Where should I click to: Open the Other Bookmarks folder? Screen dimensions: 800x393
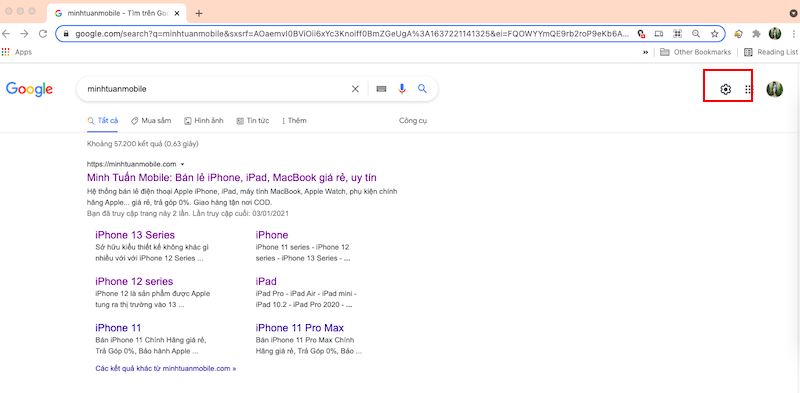point(695,52)
